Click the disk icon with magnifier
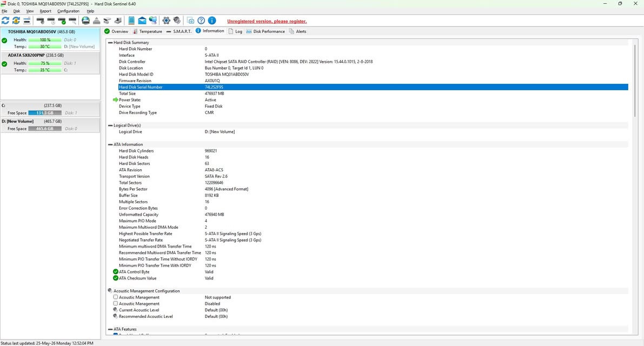Viewport: 644px width, 346px height. 72,21
